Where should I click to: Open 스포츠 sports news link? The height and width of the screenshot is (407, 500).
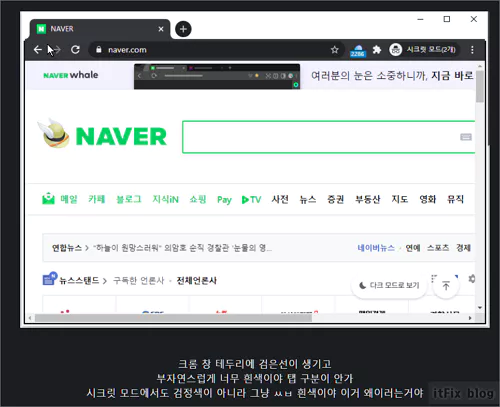coord(438,248)
